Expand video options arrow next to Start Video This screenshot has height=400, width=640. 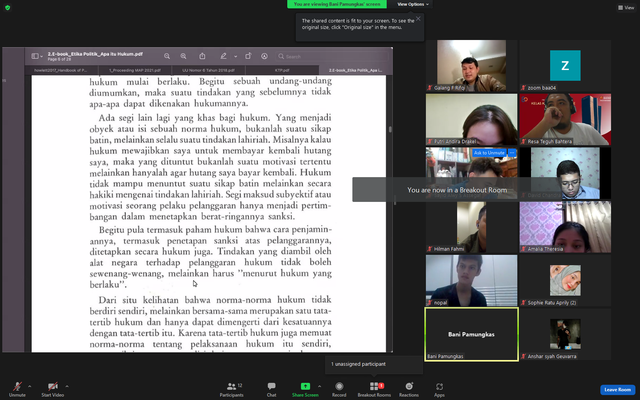pyautogui.click(x=67, y=386)
